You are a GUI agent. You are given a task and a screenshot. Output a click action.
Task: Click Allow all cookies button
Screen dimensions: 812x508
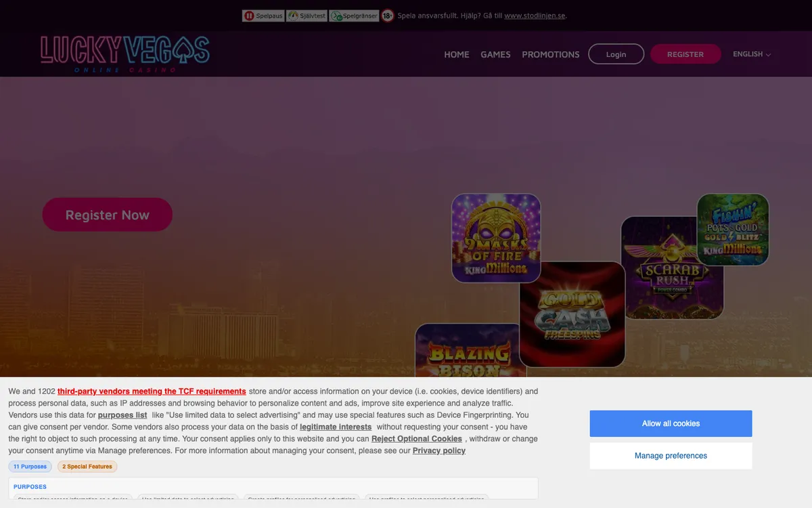pos(671,423)
